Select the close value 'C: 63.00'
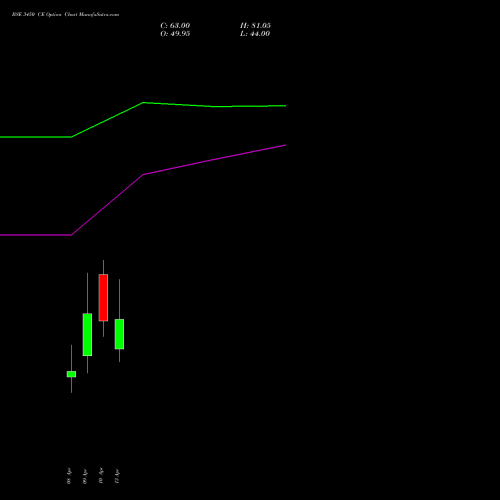The width and height of the screenshot is (500, 500). pyautogui.click(x=175, y=26)
